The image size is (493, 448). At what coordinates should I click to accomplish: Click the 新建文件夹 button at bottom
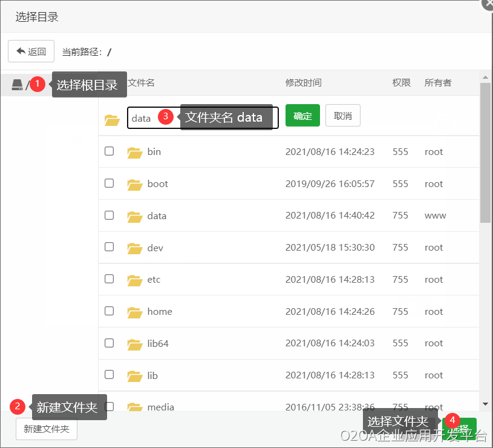(47, 429)
